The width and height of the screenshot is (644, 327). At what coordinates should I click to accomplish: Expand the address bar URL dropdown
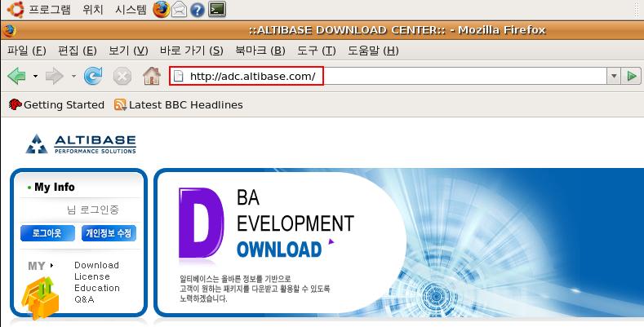pos(614,76)
